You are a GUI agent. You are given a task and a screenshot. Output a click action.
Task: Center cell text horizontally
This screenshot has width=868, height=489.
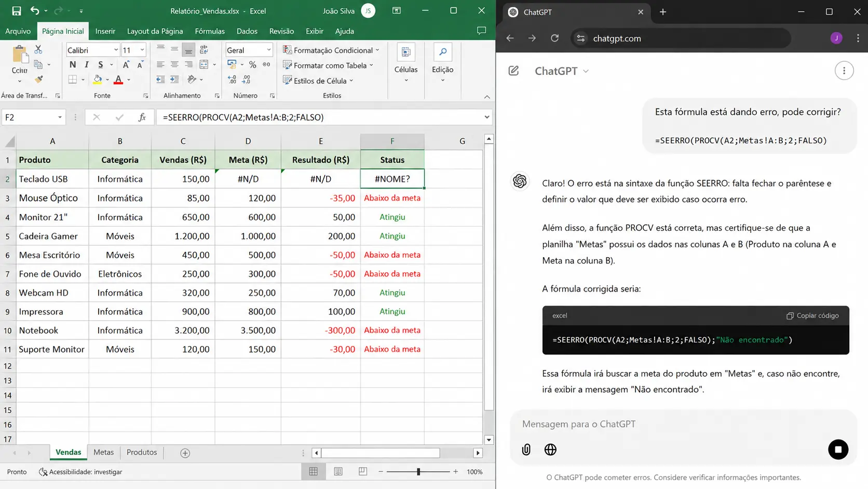(174, 64)
